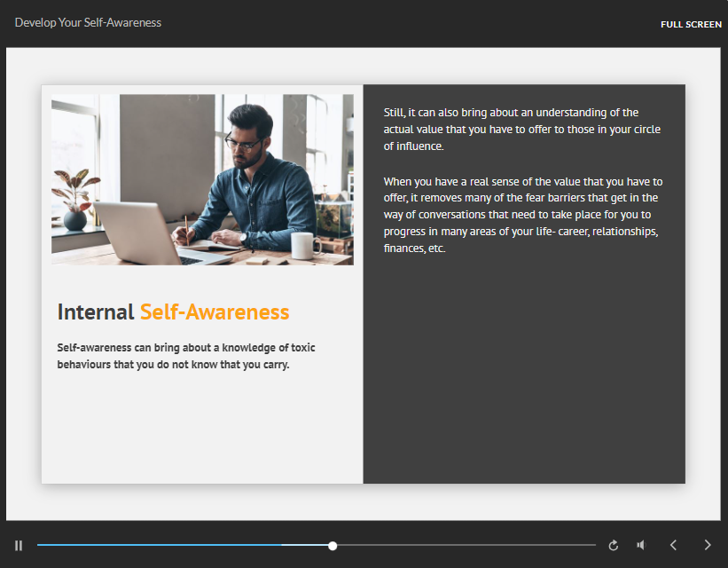Click empty dark panel area below text

pyautogui.click(x=523, y=382)
